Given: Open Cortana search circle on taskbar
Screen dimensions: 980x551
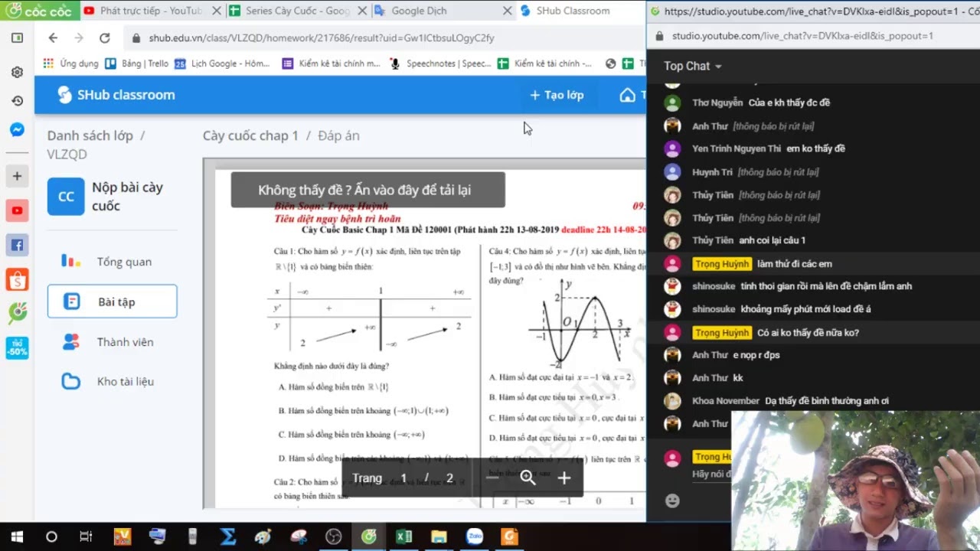Looking at the screenshot, I should pyautogui.click(x=51, y=536).
